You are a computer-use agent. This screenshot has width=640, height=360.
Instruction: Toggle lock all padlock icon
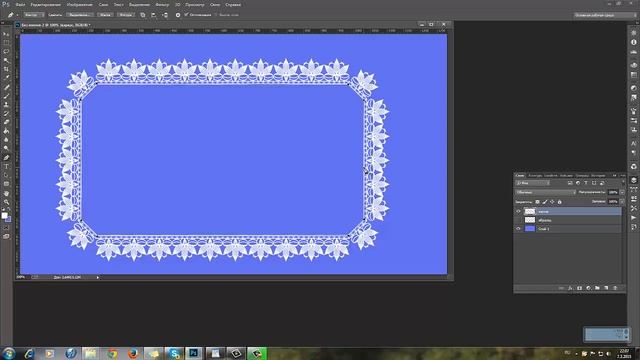point(560,202)
